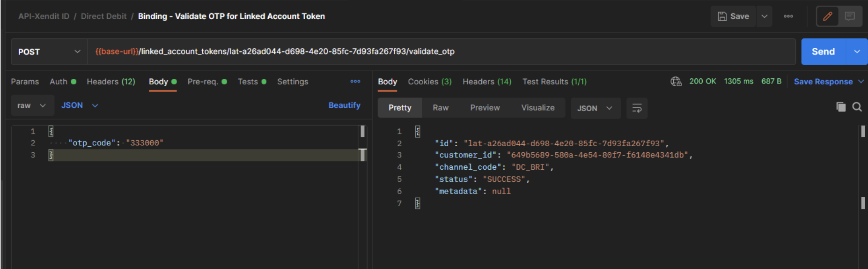Open the Pre-req. tab
The image size is (868, 269).
coord(207,82)
